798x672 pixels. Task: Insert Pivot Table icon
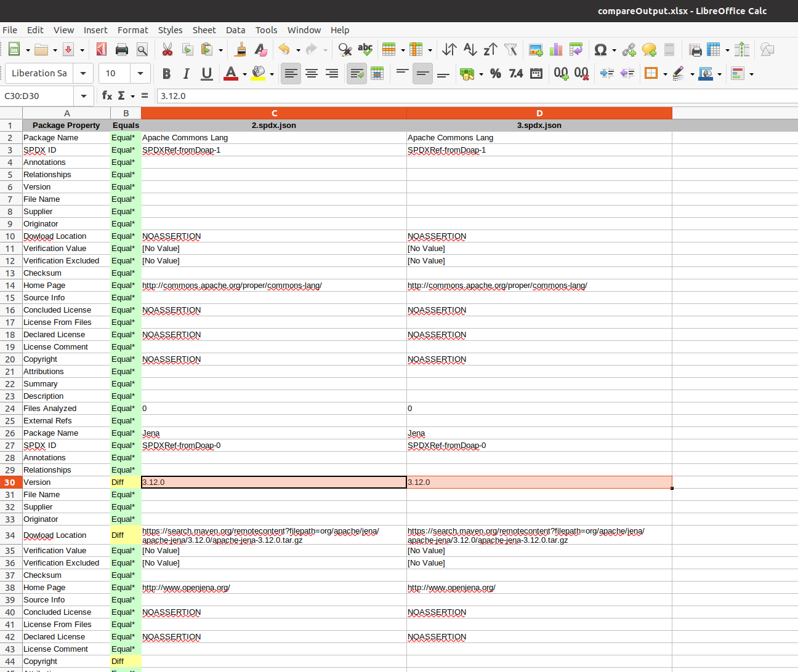pos(576,50)
